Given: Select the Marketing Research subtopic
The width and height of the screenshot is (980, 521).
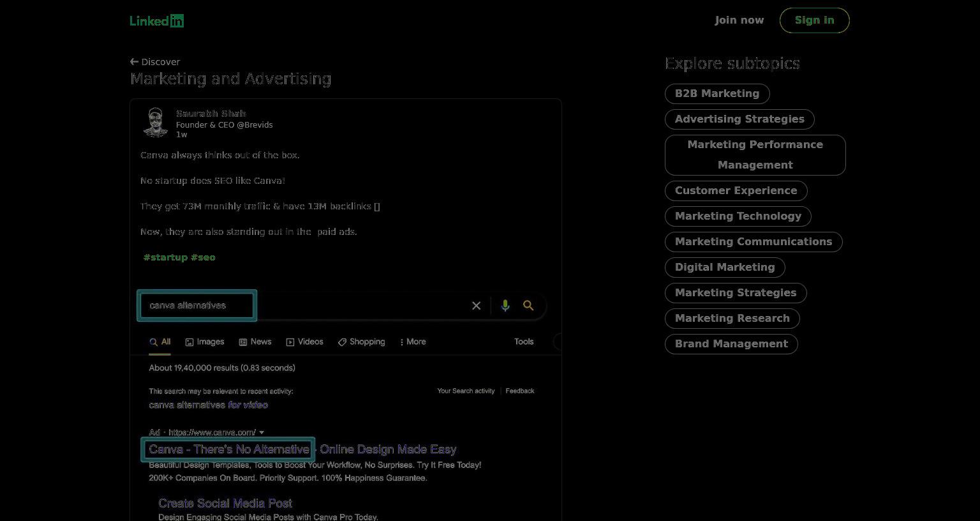Looking at the screenshot, I should tap(732, 319).
